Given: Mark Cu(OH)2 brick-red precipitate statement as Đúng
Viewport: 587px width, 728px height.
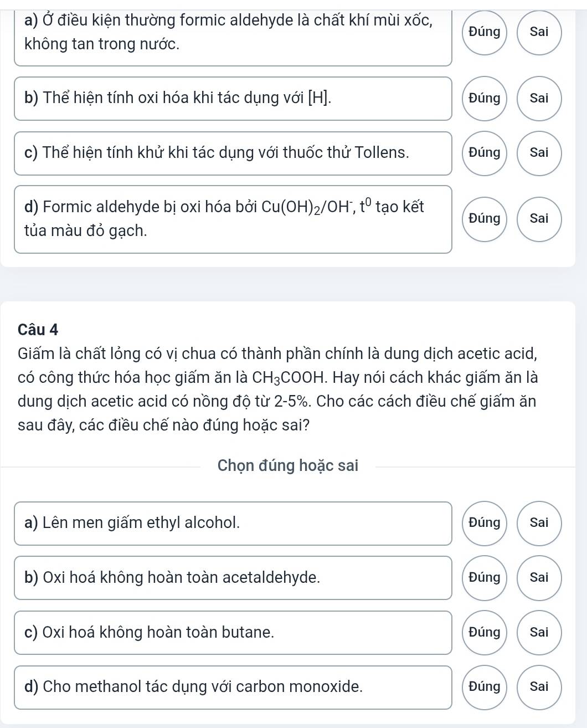Looking at the screenshot, I should 484,219.
